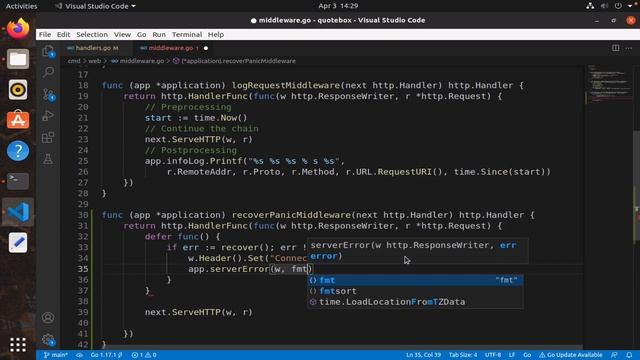This screenshot has width=640, height=360.
Task: Click line number 35 in the gutter
Action: pos(83,269)
